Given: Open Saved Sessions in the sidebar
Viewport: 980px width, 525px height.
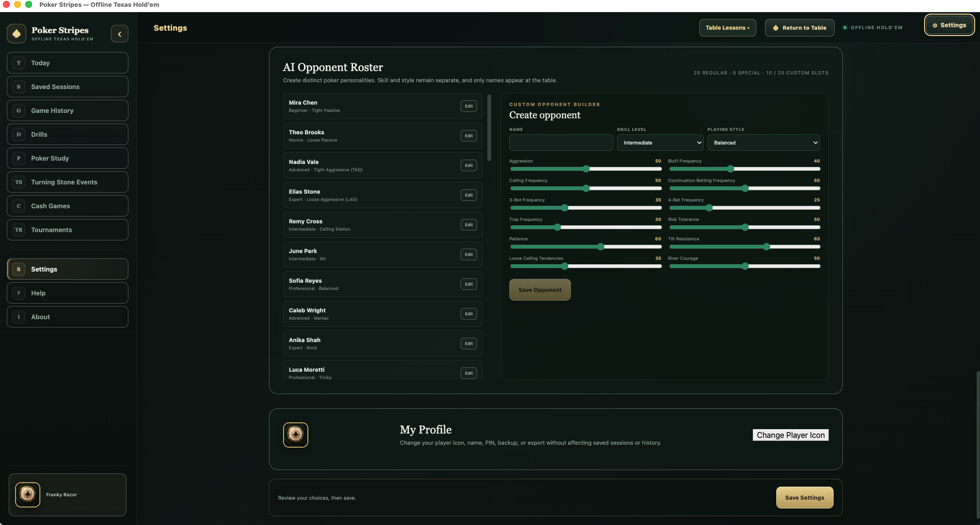Looking at the screenshot, I should pos(68,87).
